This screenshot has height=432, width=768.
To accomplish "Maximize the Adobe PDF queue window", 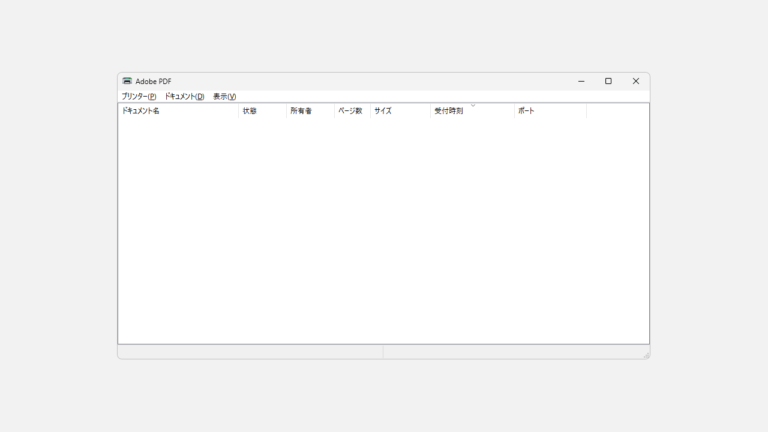I will click(608, 81).
